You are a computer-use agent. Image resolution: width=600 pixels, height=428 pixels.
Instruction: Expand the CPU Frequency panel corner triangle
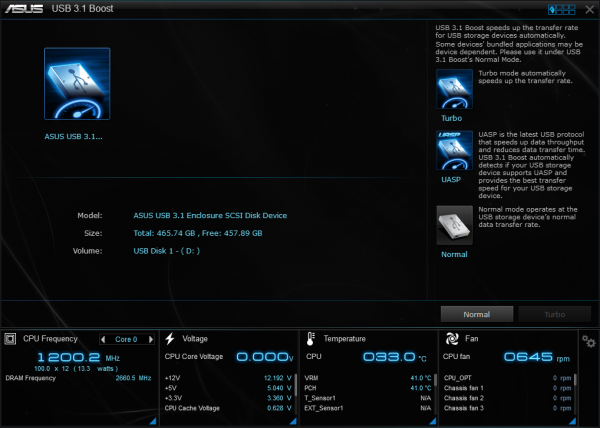[x=153, y=421]
